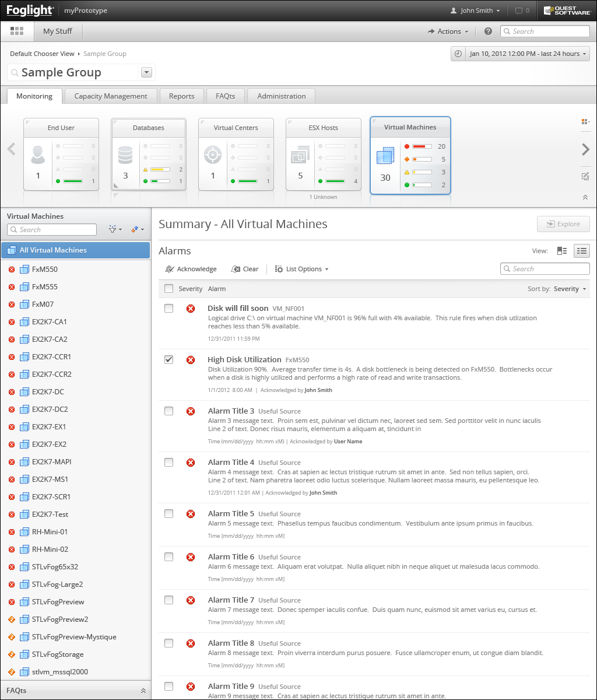Uncheck the High Disk Utilization alarm
597x700 pixels.
pos(169,360)
